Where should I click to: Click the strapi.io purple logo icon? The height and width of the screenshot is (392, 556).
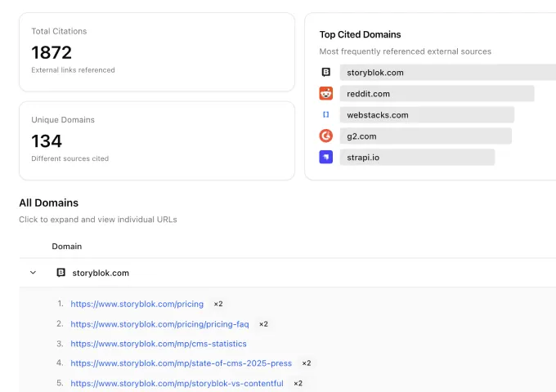tap(326, 157)
